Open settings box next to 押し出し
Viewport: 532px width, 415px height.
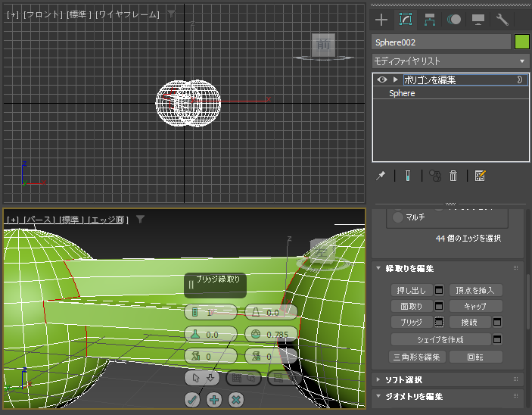tap(439, 290)
